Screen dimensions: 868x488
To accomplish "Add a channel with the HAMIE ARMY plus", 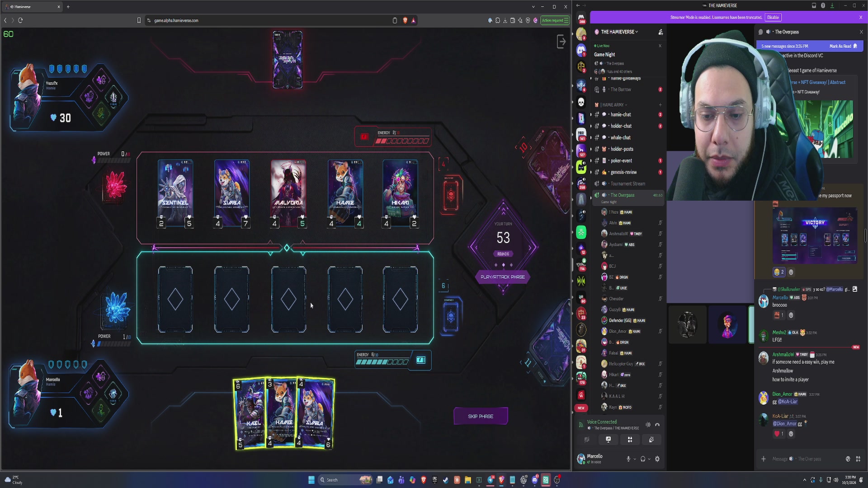I will 660,105.
